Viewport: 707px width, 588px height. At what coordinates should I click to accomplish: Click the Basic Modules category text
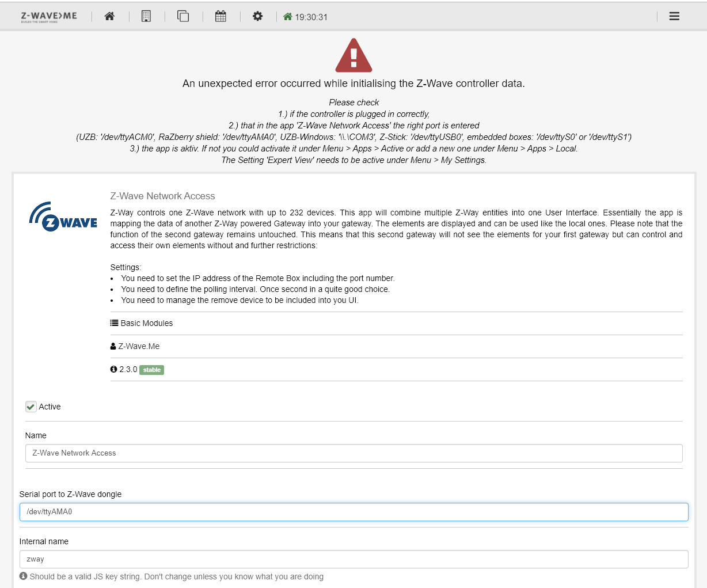147,323
